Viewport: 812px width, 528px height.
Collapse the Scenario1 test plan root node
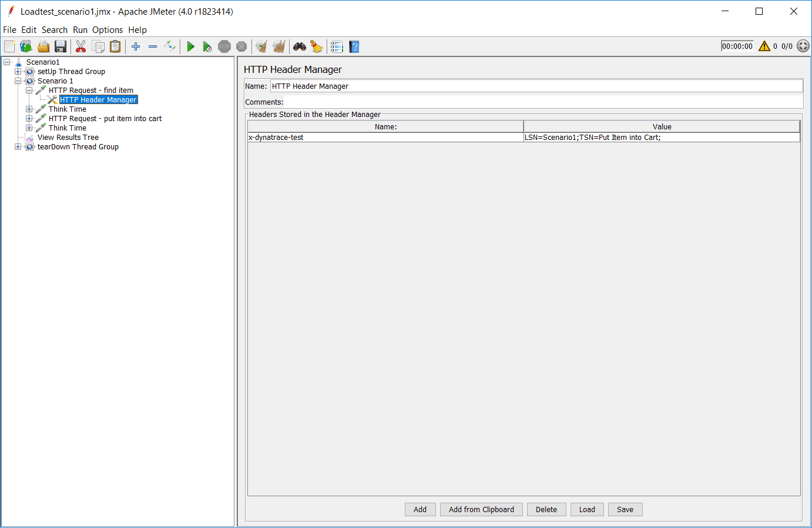coord(7,62)
